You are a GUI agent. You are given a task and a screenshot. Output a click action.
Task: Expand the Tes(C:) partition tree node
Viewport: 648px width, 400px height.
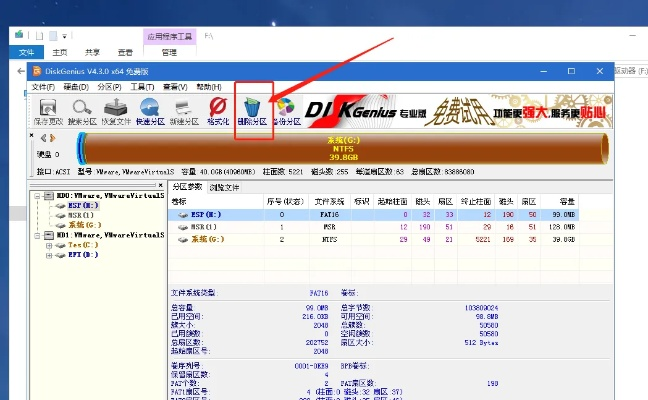47,246
